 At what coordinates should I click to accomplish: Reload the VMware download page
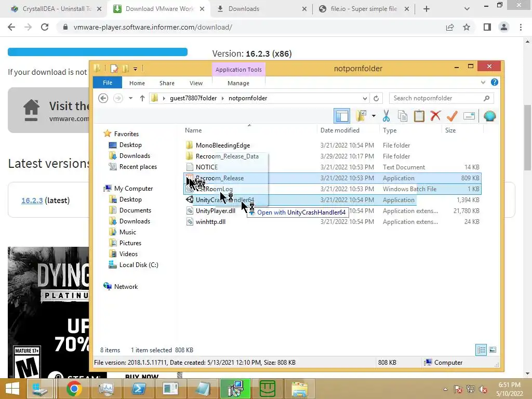pyautogui.click(x=45, y=27)
